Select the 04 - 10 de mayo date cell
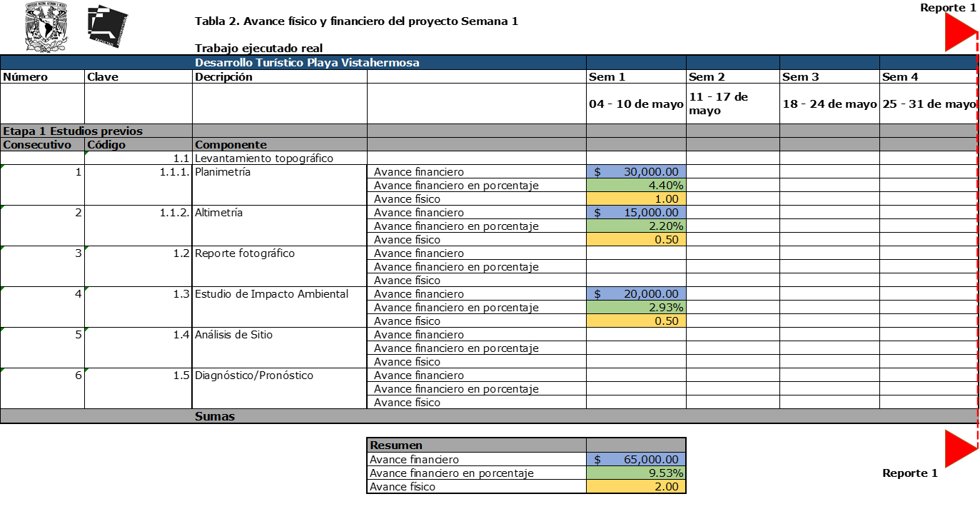 [x=635, y=103]
